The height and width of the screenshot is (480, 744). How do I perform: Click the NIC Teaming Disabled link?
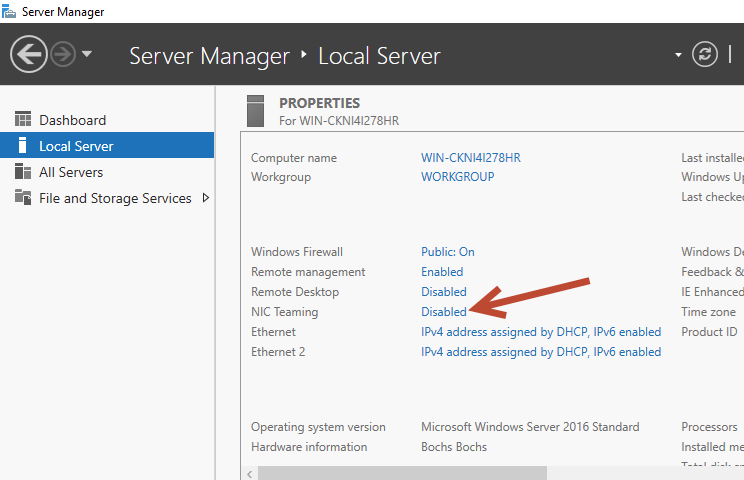pyautogui.click(x=444, y=312)
